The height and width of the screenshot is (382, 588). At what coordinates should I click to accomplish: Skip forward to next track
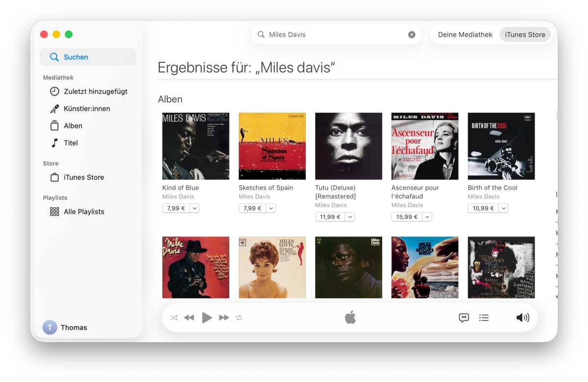(224, 318)
